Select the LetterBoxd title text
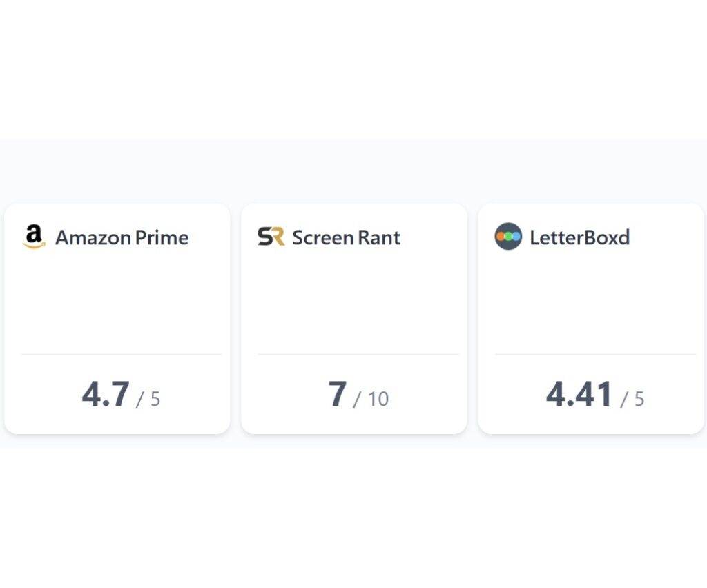This screenshot has width=707, height=588. pyautogui.click(x=579, y=237)
